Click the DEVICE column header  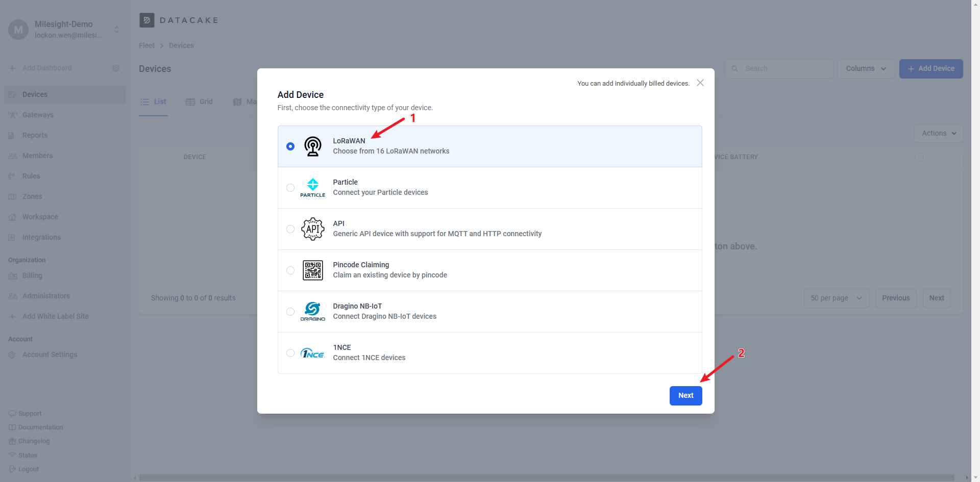[x=194, y=157]
